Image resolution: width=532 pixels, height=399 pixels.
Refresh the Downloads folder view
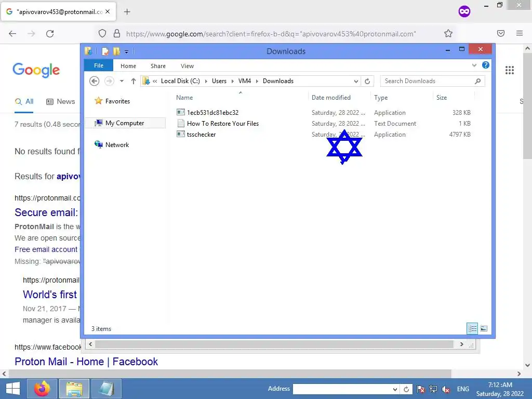tap(367, 81)
